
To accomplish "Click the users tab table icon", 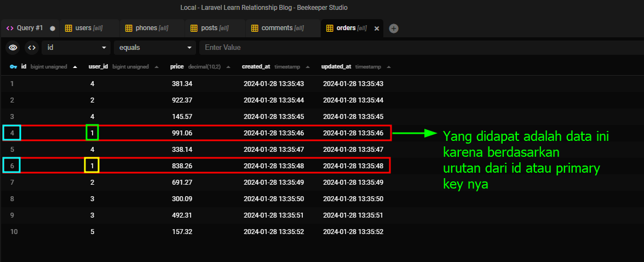I will [68, 28].
